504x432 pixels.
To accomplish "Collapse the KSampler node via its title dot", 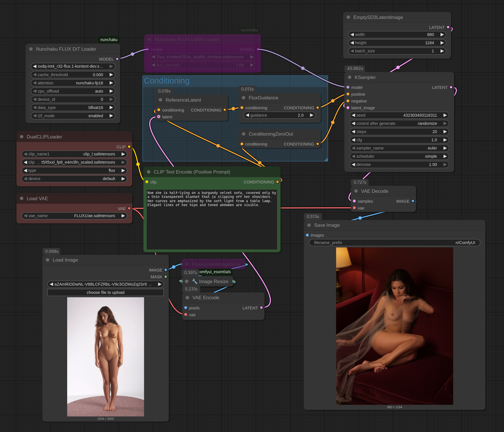I will tap(349, 77).
